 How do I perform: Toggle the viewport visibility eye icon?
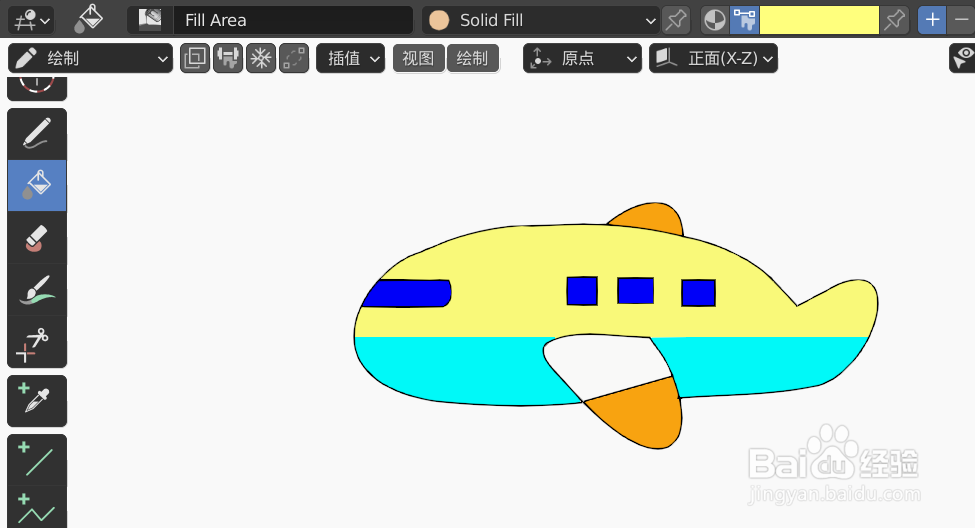tap(962, 58)
